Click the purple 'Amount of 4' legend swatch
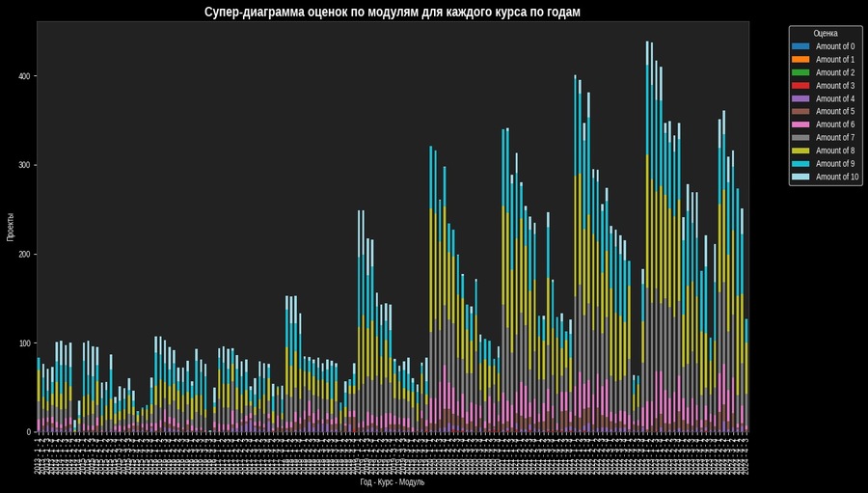The width and height of the screenshot is (868, 493). point(800,98)
